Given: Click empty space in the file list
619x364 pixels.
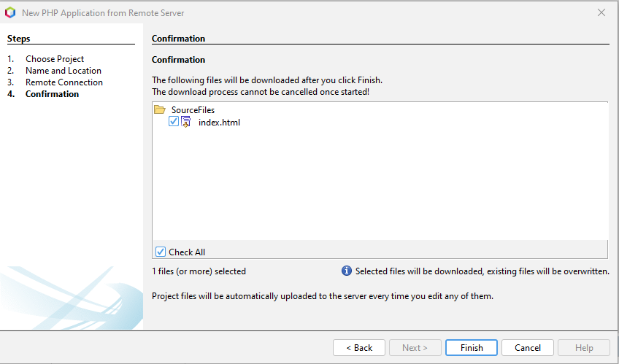Looking at the screenshot, I should click(380, 190).
